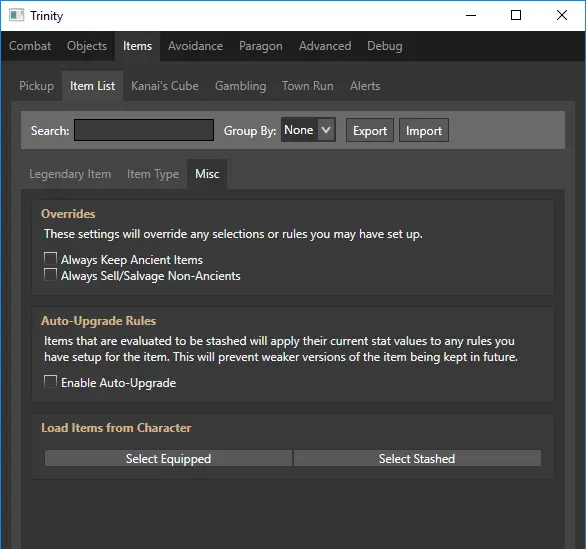Click the Trinity app icon in title bar
This screenshot has width=586, height=549.
click(x=16, y=15)
